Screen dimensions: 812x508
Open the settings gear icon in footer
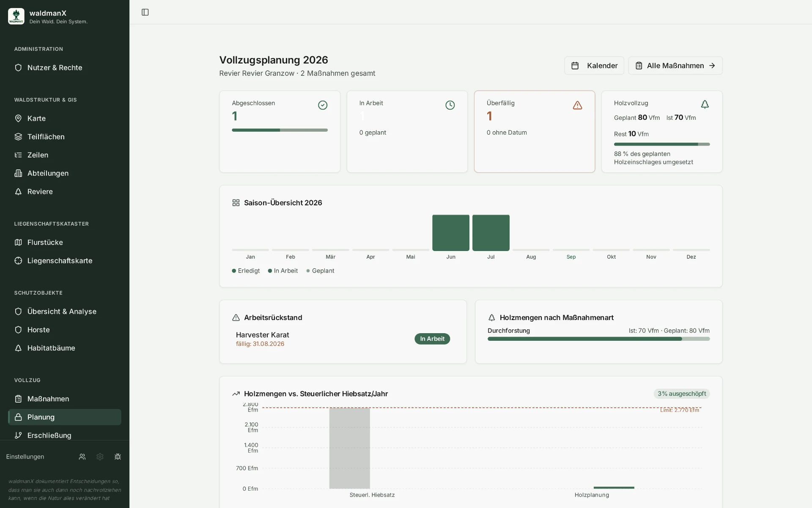point(100,457)
